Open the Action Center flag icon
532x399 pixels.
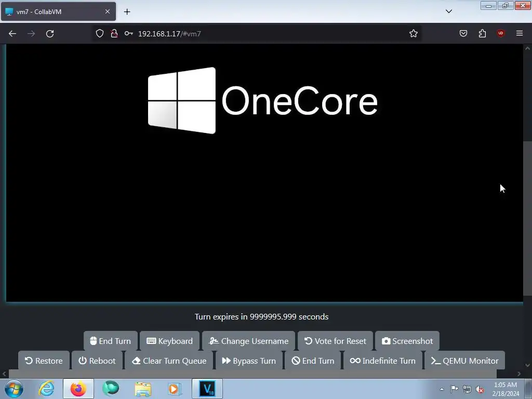click(x=454, y=389)
